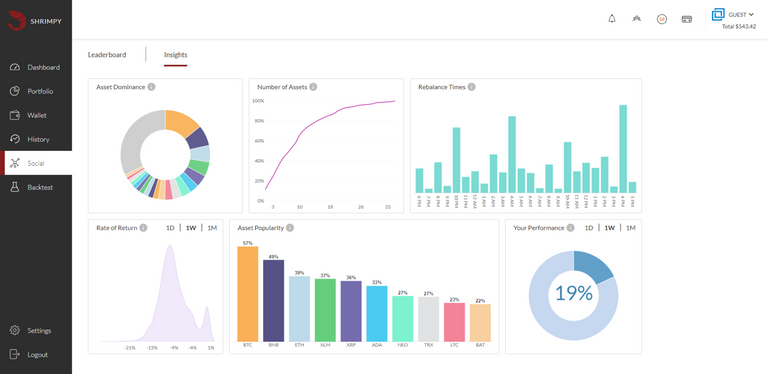Image resolution: width=768 pixels, height=374 pixels.
Task: Open notifications bell icon
Action: (612, 19)
